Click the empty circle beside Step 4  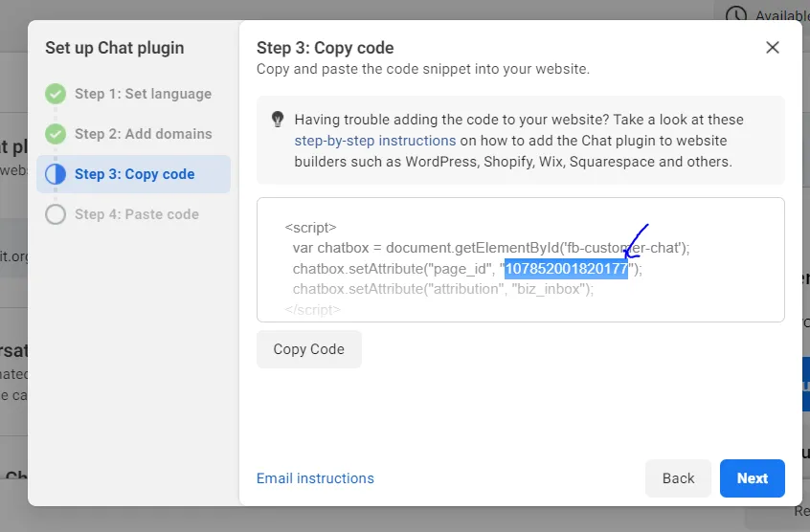[56, 214]
